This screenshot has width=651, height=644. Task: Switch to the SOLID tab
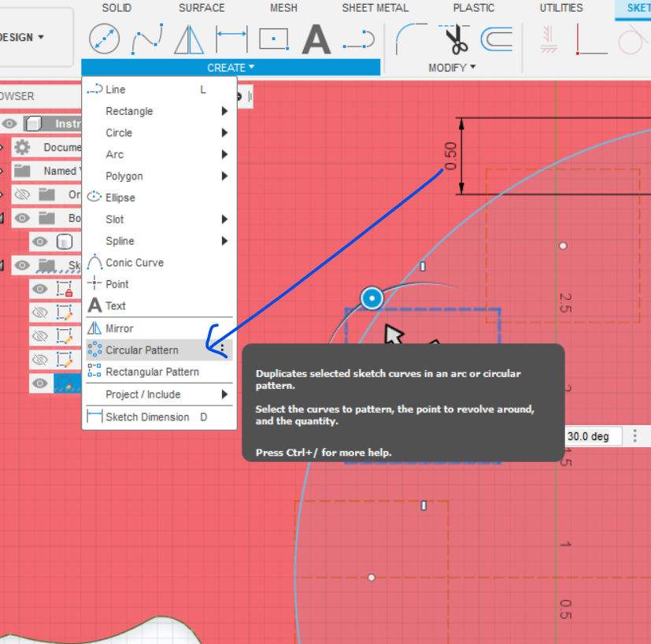pyautogui.click(x=117, y=8)
